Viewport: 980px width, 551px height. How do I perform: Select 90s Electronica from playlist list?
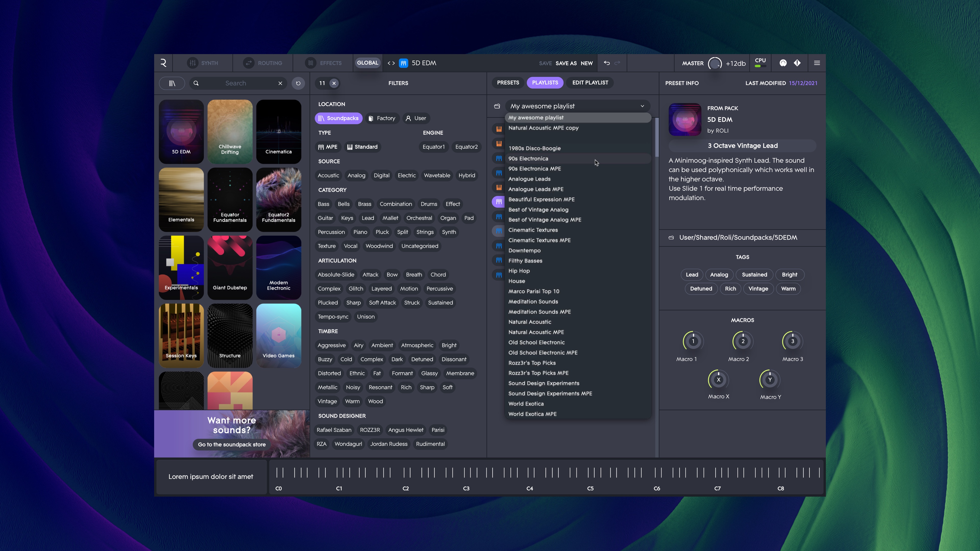point(529,159)
